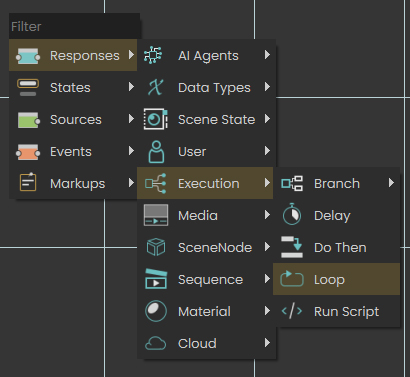Open the Media menu entry
The width and height of the screenshot is (410, 377).
pyautogui.click(x=206, y=215)
